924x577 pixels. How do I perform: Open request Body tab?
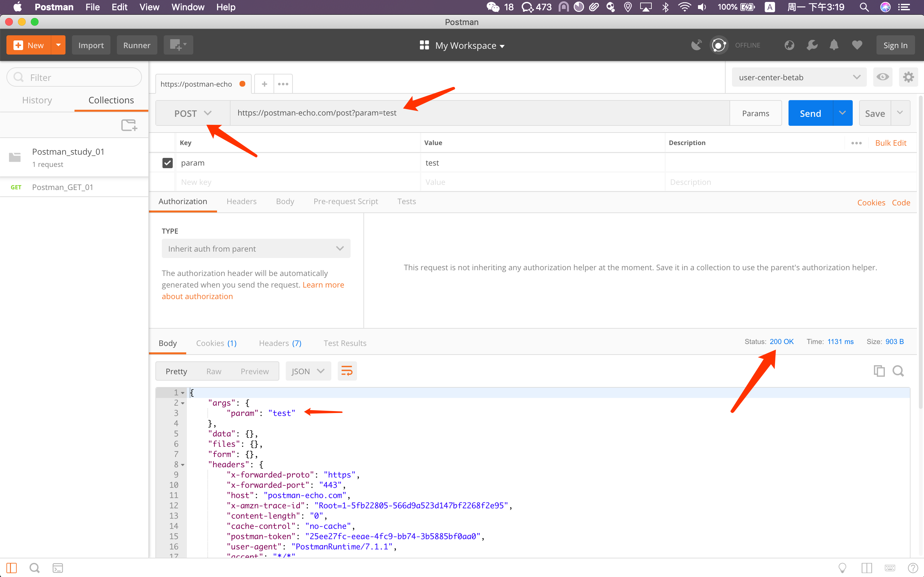285,202
